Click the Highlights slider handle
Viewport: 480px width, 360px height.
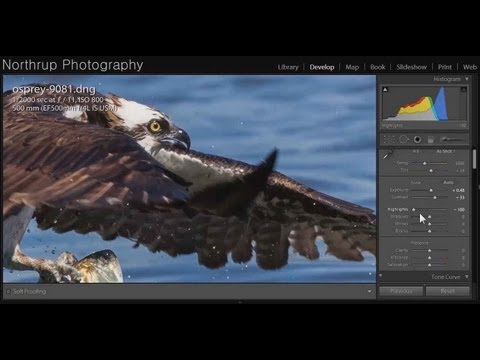(x=414, y=209)
